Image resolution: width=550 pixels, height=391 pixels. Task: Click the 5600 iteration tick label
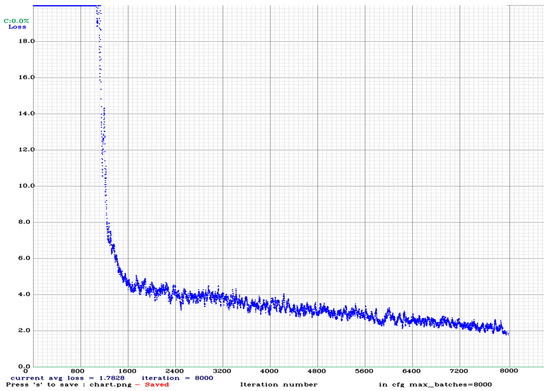364,371
